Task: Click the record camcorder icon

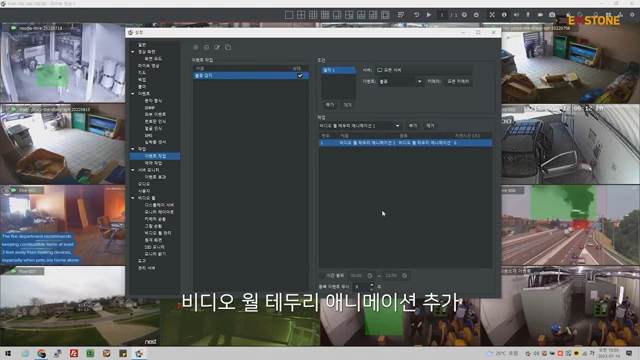Action: 540,15
